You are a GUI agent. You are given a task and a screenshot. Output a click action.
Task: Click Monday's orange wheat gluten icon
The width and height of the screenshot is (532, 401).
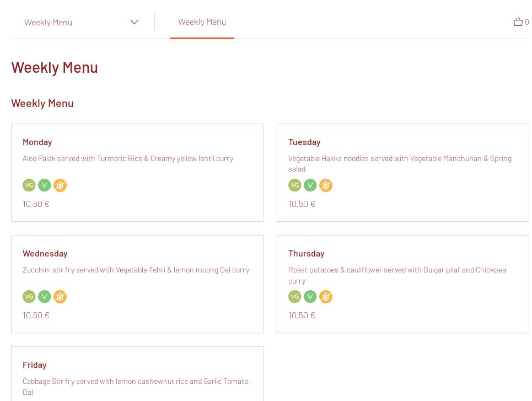[x=60, y=185]
